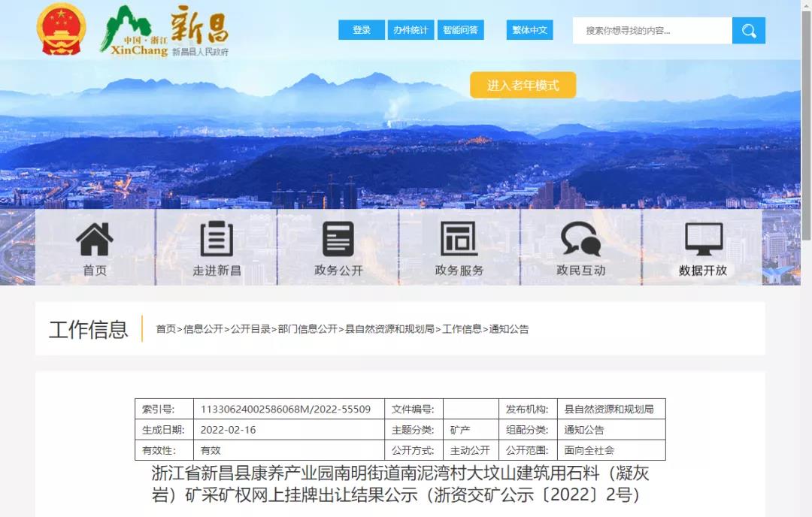Click the 登录 login button
The height and width of the screenshot is (517, 812).
362,30
